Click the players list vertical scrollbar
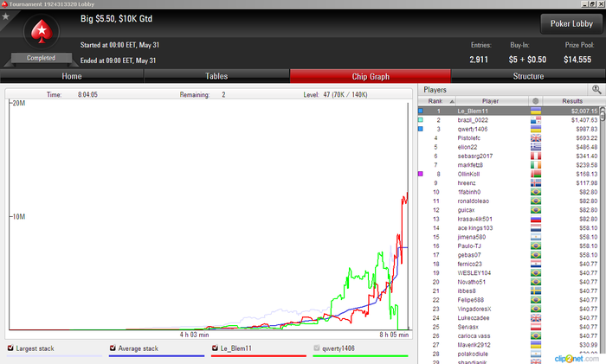The image size is (606, 364). click(603, 235)
